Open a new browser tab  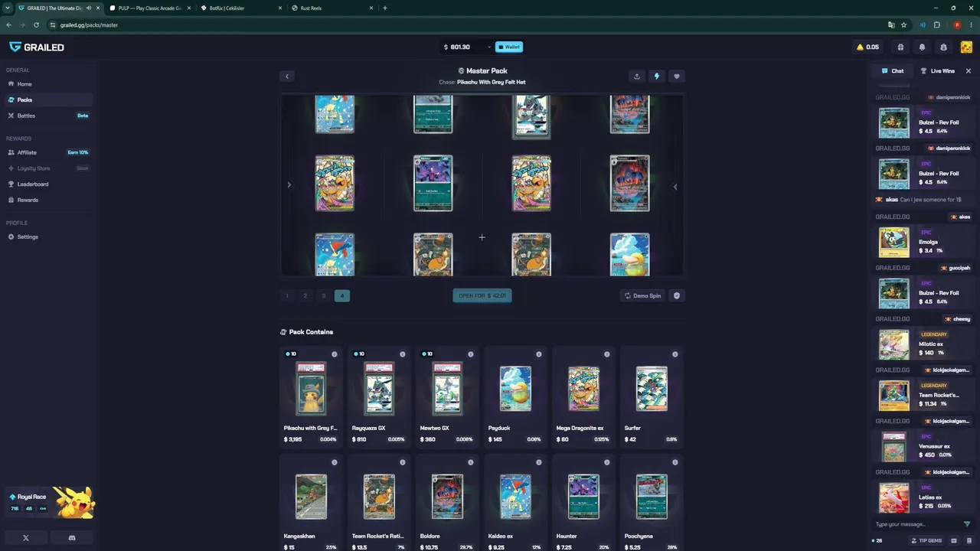[385, 8]
